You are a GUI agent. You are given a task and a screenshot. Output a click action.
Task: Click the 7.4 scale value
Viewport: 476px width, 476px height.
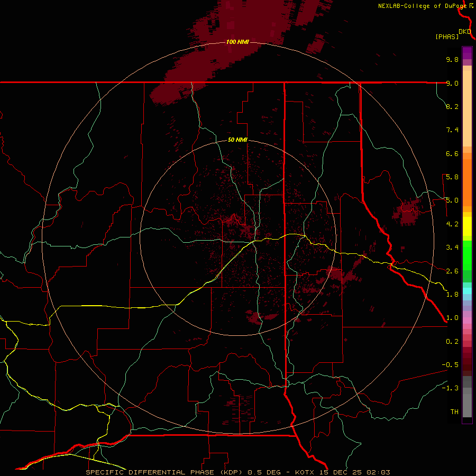click(x=452, y=130)
